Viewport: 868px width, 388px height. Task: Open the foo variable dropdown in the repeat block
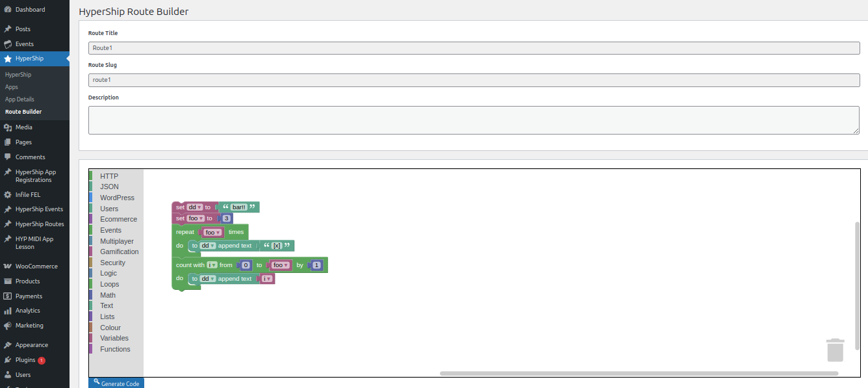click(212, 232)
